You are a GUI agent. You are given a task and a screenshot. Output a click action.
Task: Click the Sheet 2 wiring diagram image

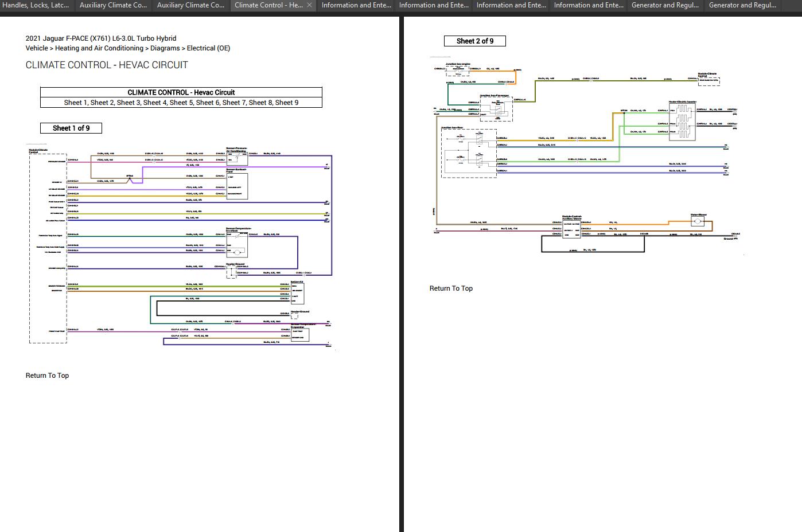click(585, 155)
